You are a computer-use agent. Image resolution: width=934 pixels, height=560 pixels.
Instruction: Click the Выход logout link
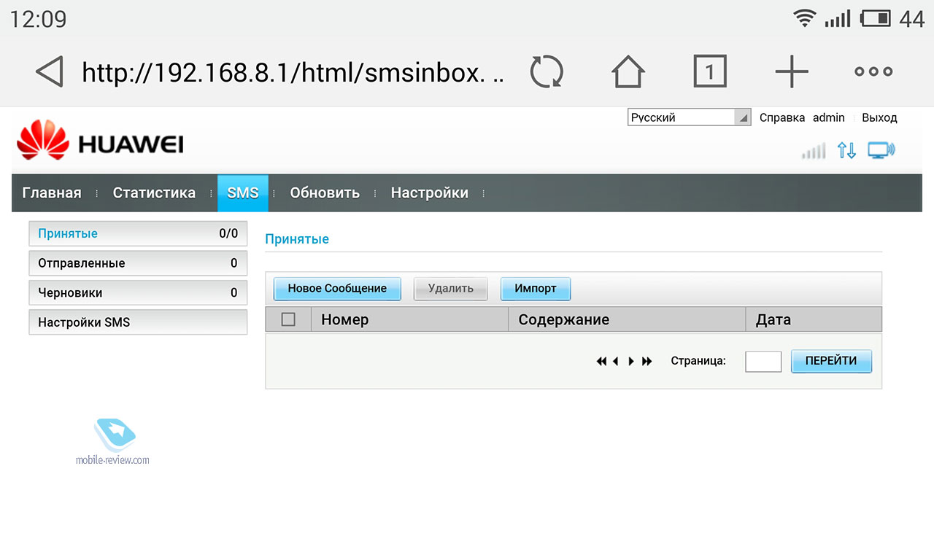pos(879,117)
